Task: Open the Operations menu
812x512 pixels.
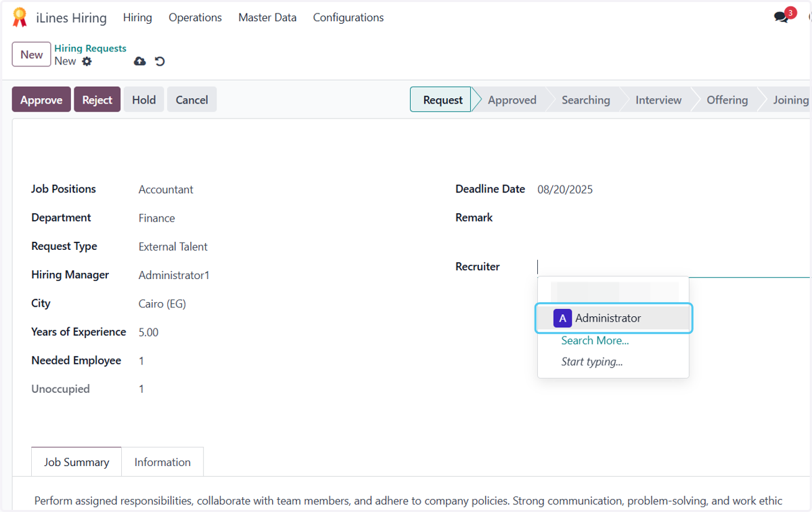Action: [x=195, y=18]
